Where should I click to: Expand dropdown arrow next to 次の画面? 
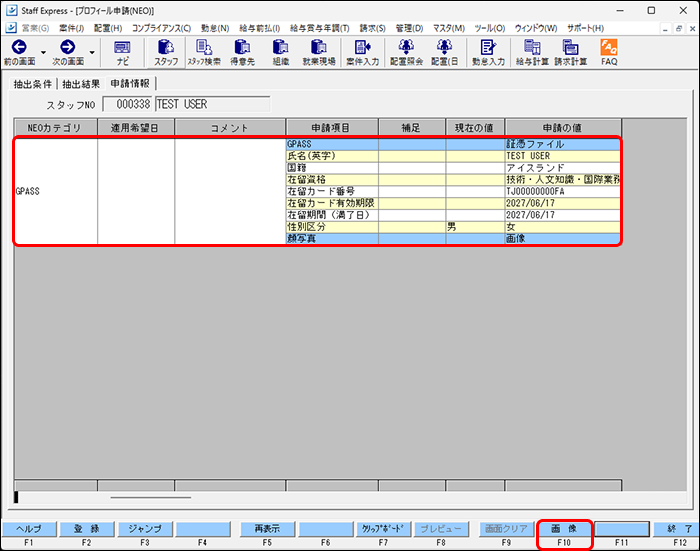point(92,53)
